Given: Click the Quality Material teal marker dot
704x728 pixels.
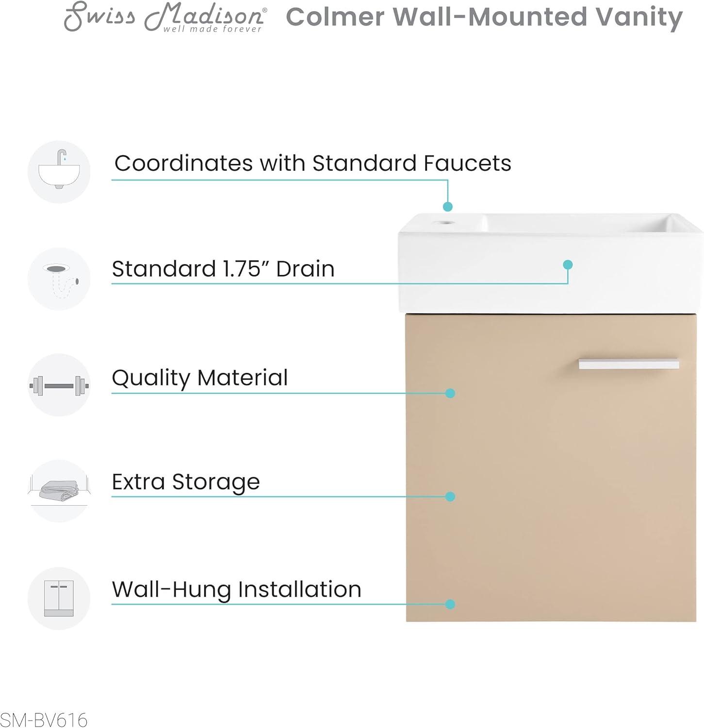Looking at the screenshot, I should (450, 393).
